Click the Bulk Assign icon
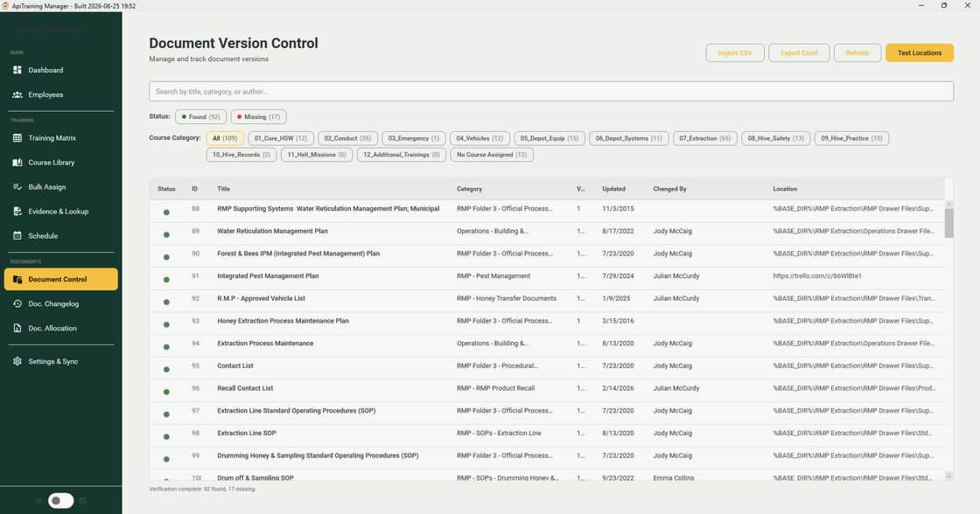 point(17,187)
